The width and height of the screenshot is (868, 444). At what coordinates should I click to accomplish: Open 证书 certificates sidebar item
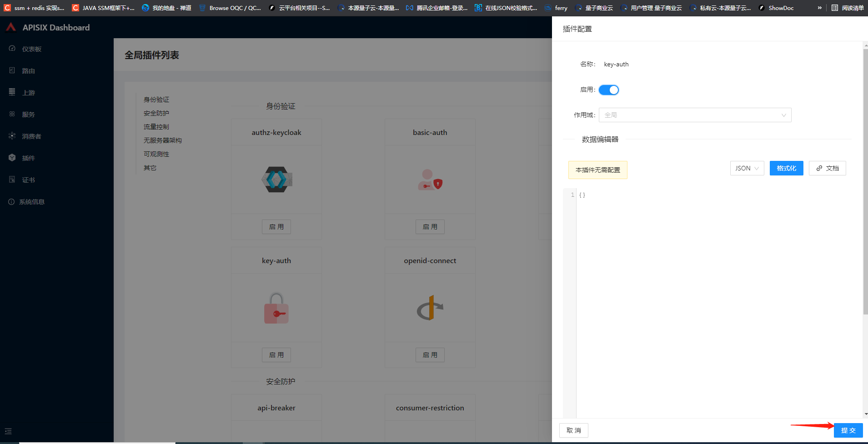click(28, 180)
